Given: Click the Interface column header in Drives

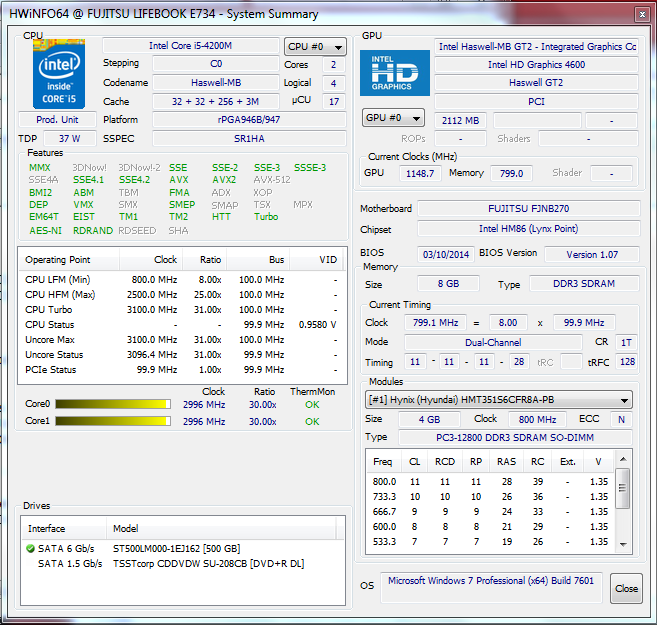Looking at the screenshot, I should click(65, 529).
